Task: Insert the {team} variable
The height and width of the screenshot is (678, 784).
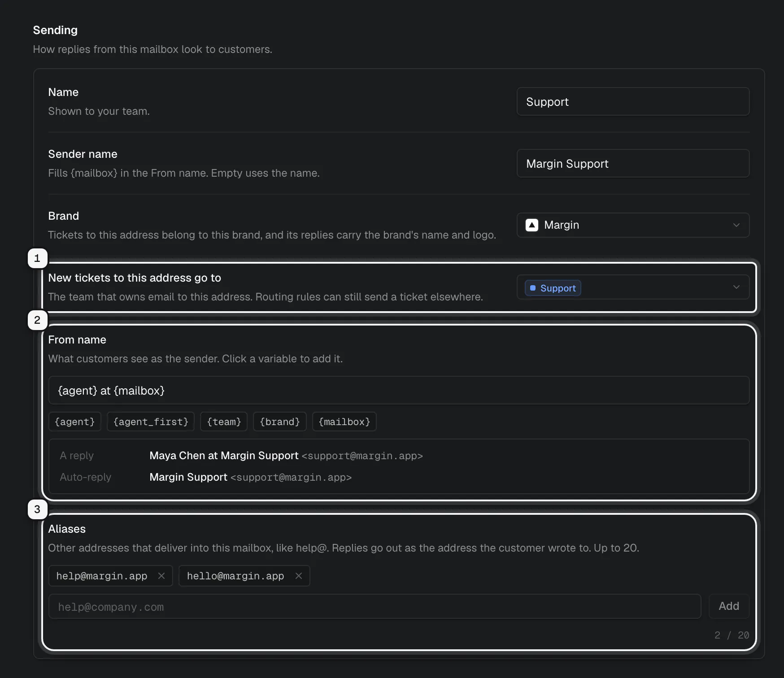Action: point(224,422)
